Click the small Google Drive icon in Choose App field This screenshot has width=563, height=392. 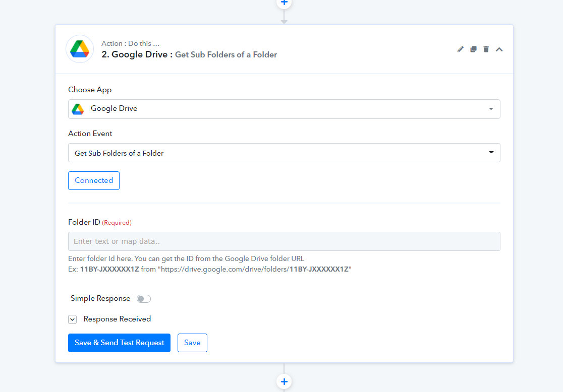(78, 109)
